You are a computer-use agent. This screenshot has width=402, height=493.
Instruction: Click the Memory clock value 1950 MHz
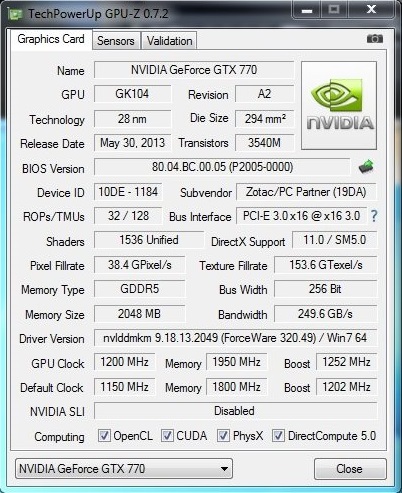[x=236, y=362]
